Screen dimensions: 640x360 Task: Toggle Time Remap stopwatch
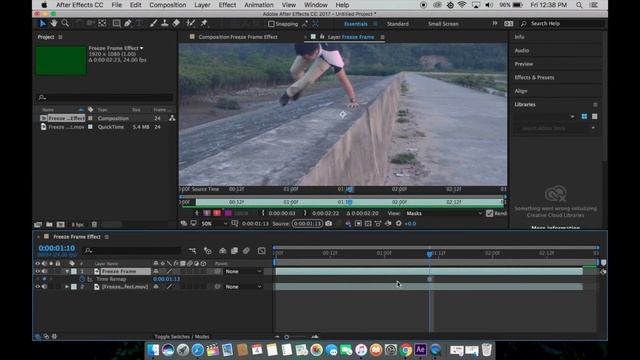[82, 279]
